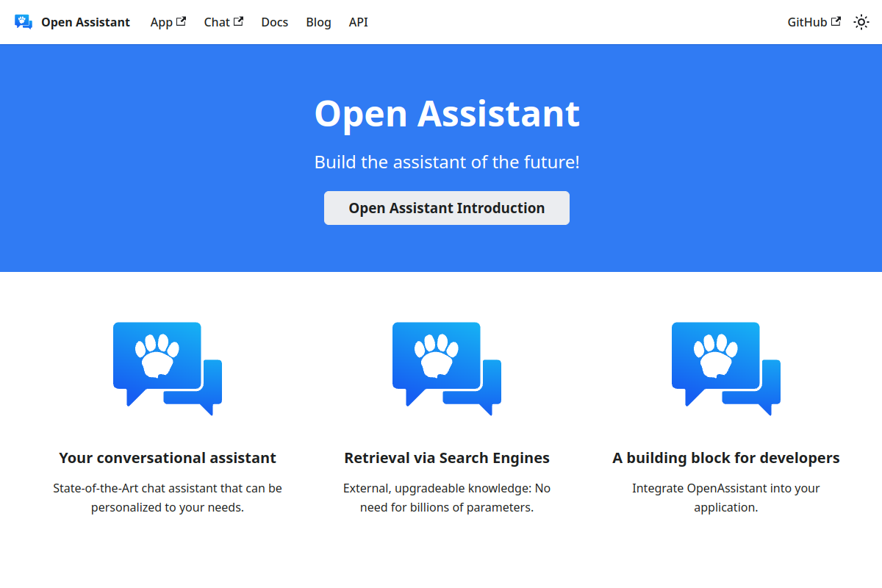The image size is (882, 588).
Task: Open the Blog section
Action: pyautogui.click(x=318, y=22)
